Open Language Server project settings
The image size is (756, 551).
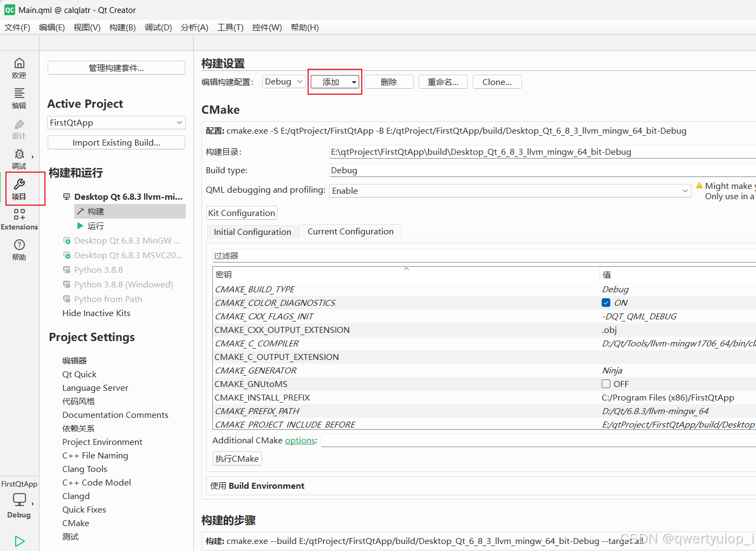[95, 388]
